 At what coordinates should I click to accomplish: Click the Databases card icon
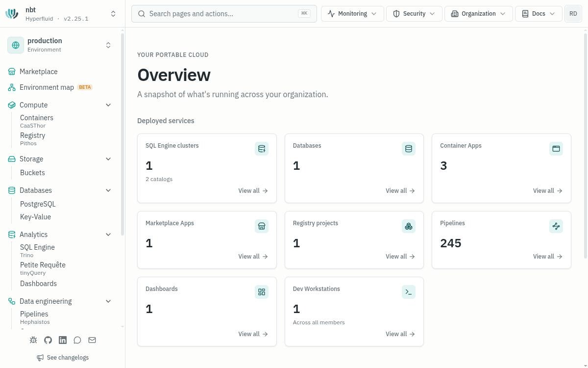[409, 149]
